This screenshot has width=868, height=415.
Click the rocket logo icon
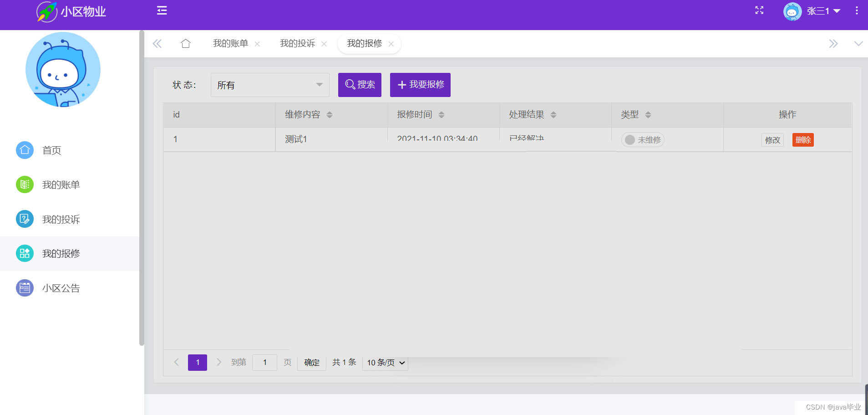[x=47, y=11]
